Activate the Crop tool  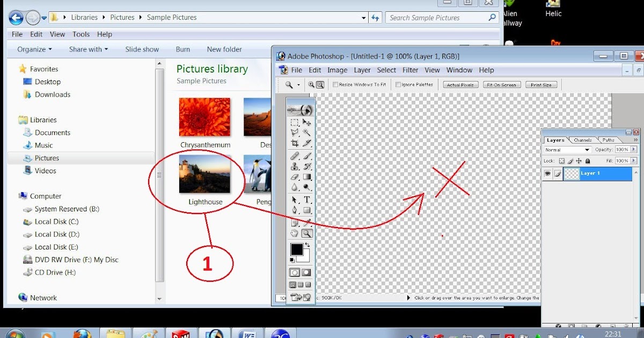[x=295, y=143]
